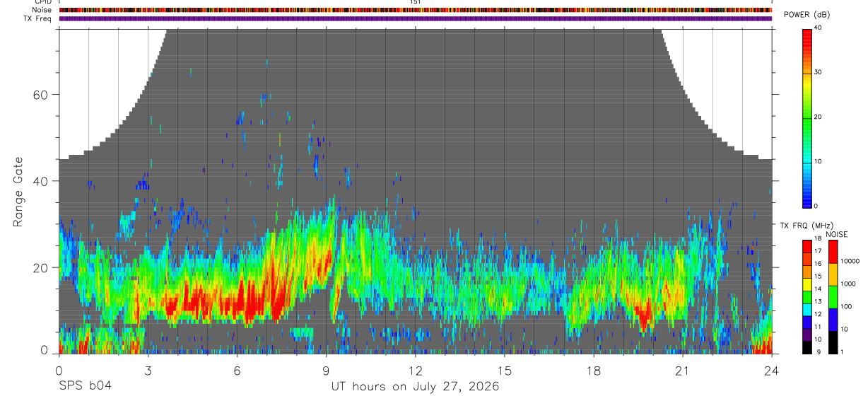
Task: Click the Range Gate 60 axis label
Action: pyautogui.click(x=40, y=95)
